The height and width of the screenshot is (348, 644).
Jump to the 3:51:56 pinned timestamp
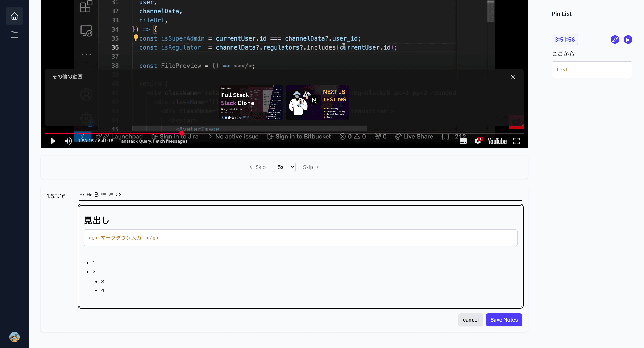[564, 40]
